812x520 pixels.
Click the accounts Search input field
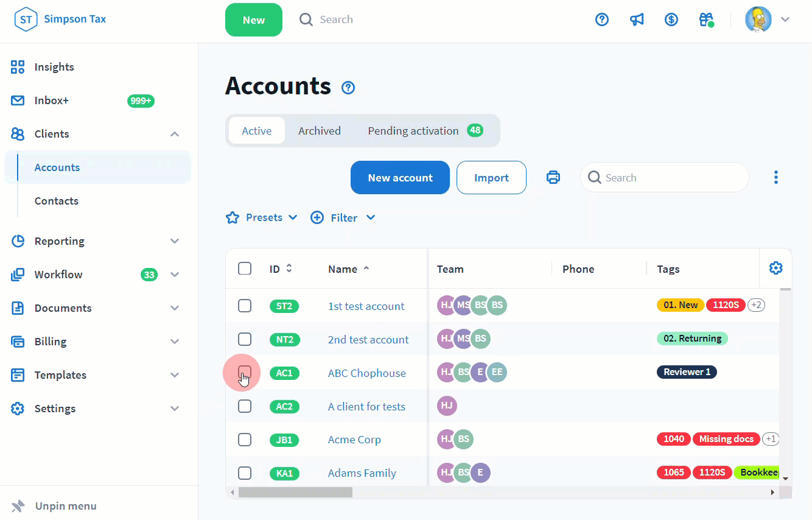[x=670, y=178]
